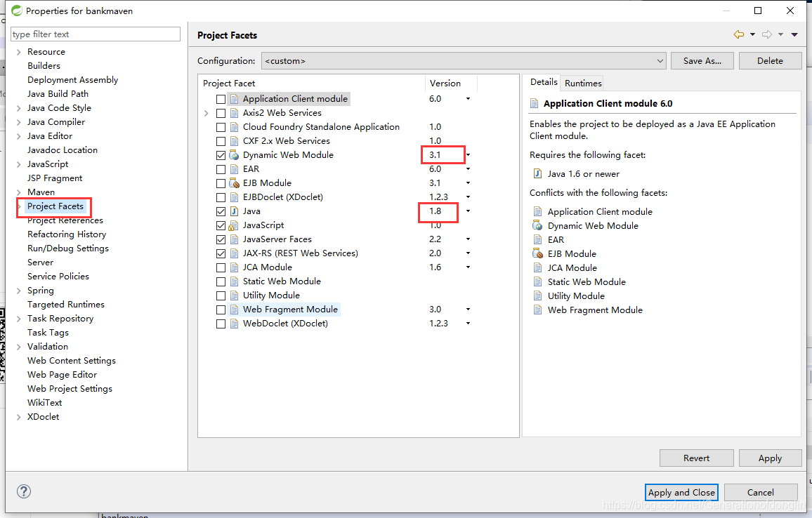Screen dimensions: 812x518
Task: Click the Dynamic Web Module icon in the conflicts list
Action: (x=537, y=225)
